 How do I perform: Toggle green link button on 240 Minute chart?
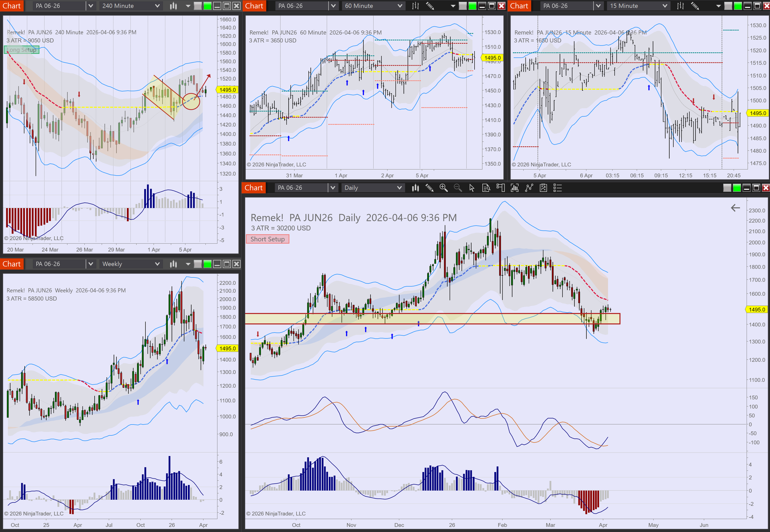click(x=208, y=6)
